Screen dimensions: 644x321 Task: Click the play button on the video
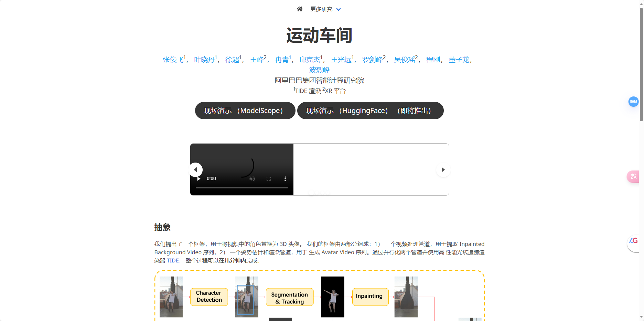(x=198, y=178)
